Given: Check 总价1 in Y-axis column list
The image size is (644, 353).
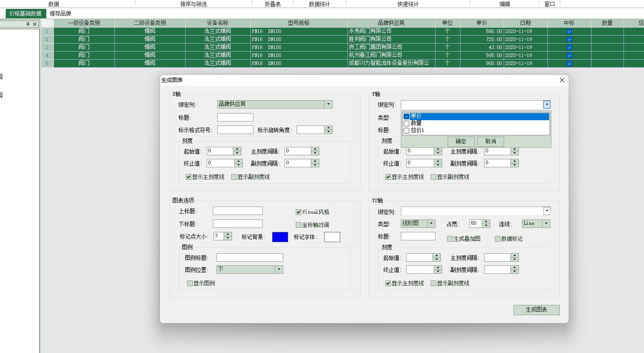Looking at the screenshot, I should coord(406,131).
